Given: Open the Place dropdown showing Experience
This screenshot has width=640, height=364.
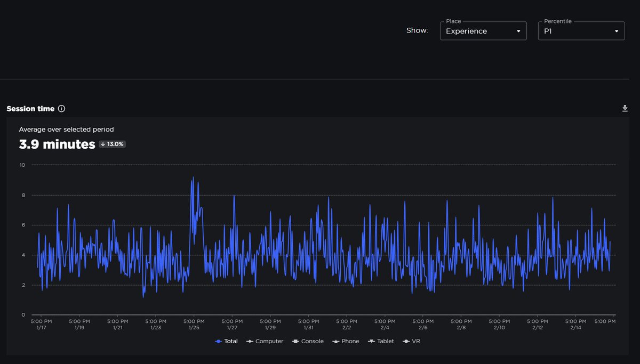Looking at the screenshot, I should point(483,31).
